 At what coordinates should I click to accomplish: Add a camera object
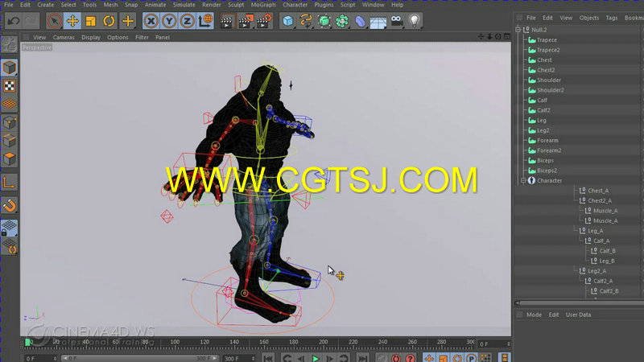(396, 21)
